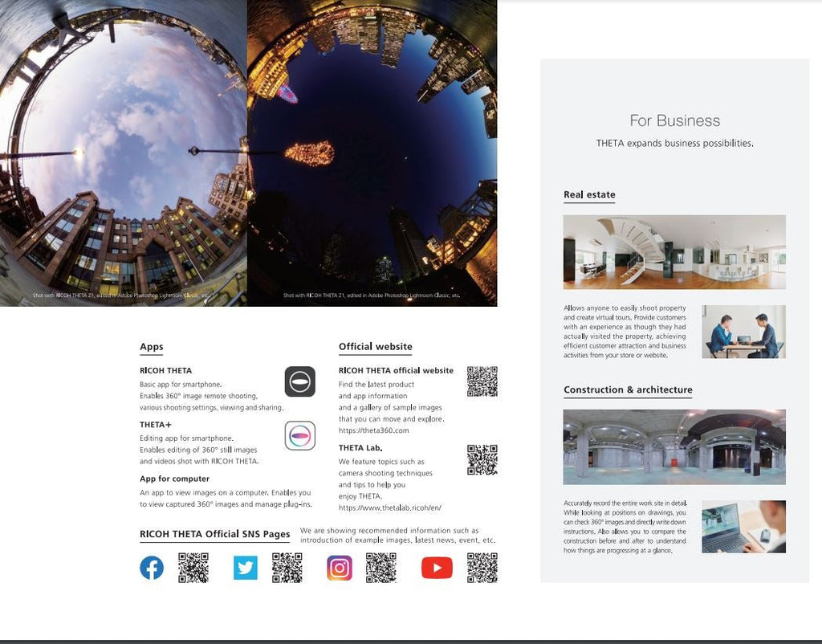Click the THETA+ app name text
Viewport: 822px width, 644px height.
tap(156, 424)
